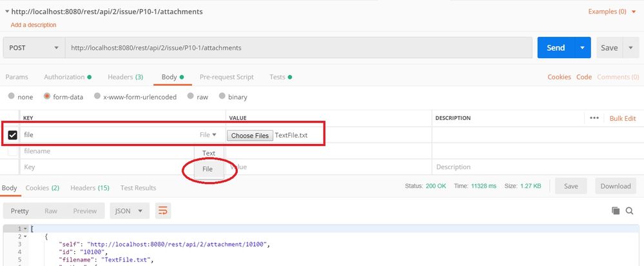Toggle the wrap lines icon in response toolbar
644x266 pixels.
[x=162, y=210]
